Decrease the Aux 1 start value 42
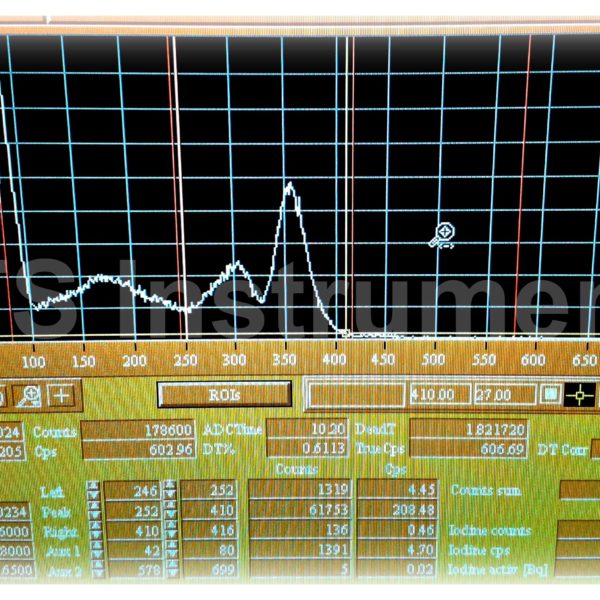Screen dimensions: 600x600 [97, 555]
